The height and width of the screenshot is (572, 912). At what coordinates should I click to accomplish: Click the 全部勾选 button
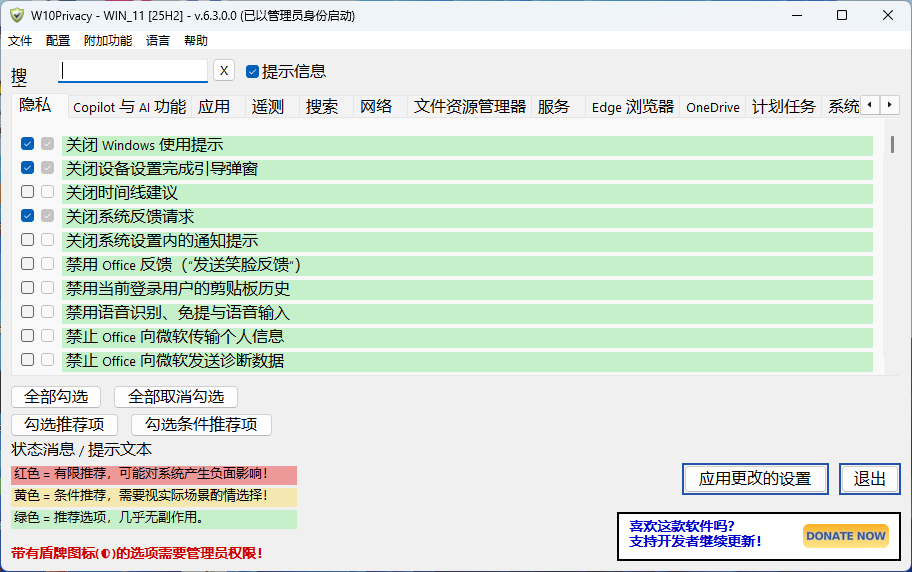pyautogui.click(x=56, y=397)
